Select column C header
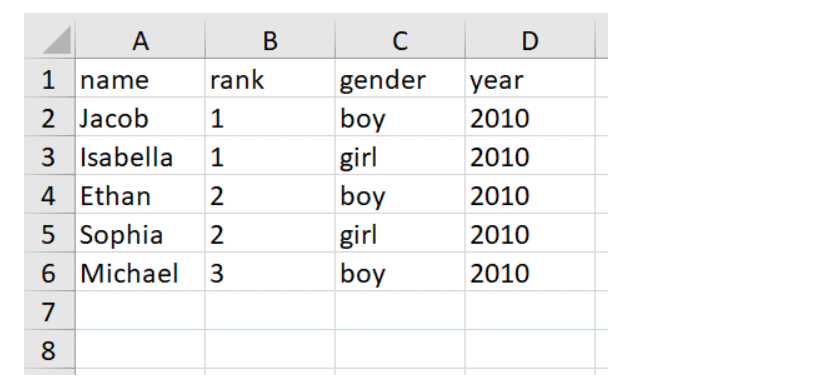 (400, 39)
